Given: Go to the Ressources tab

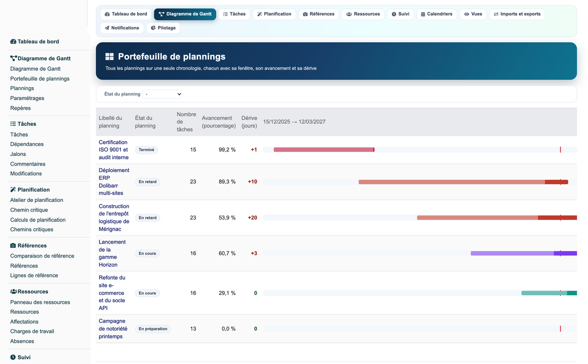Looking at the screenshot, I should coord(363,14).
